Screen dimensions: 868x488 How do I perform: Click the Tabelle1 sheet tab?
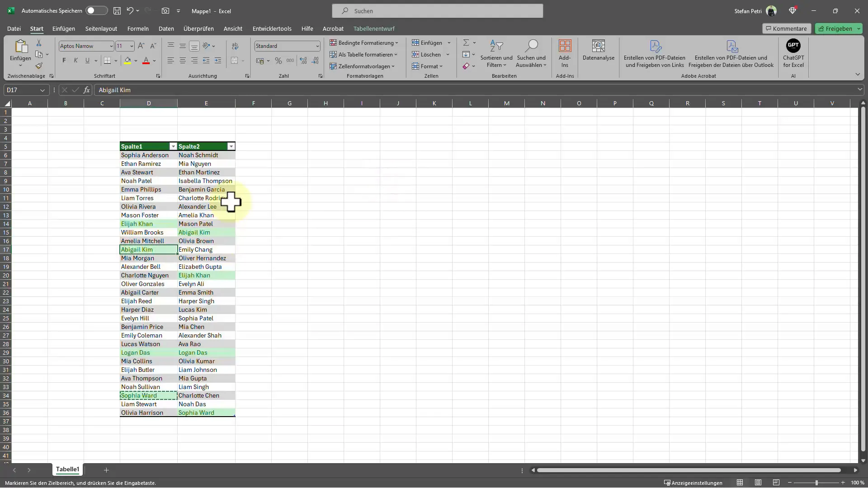[67, 469]
